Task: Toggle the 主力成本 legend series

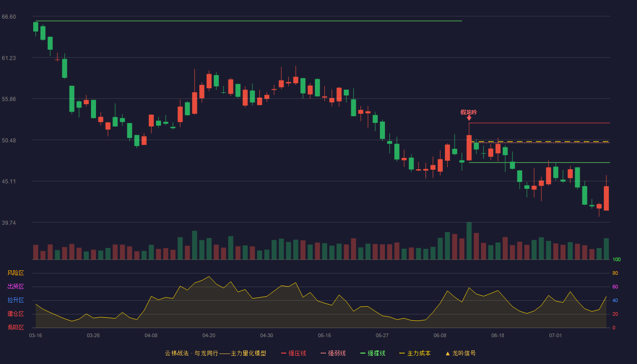Action: click(x=419, y=353)
